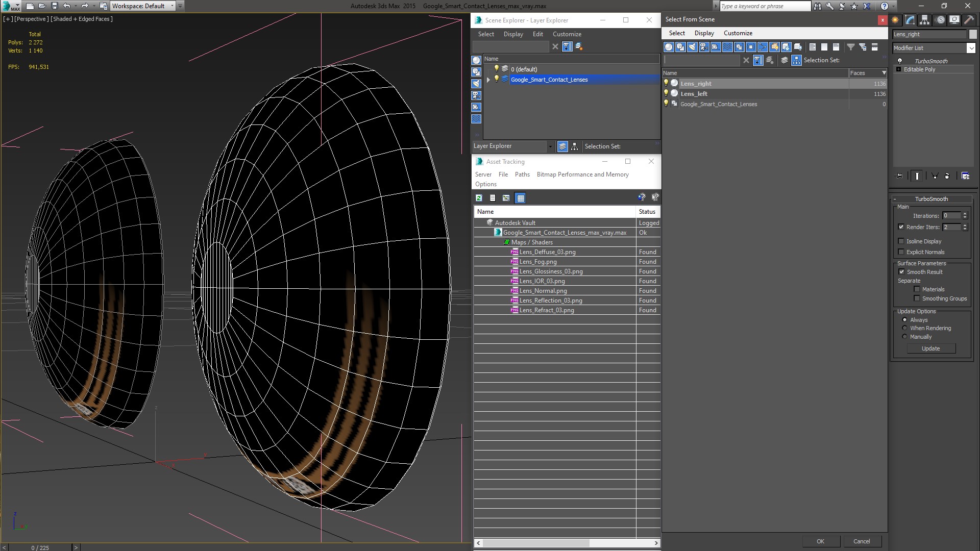Click Refresh icon in Asset Tracking toolbar
The width and height of the screenshot is (980, 551).
479,198
